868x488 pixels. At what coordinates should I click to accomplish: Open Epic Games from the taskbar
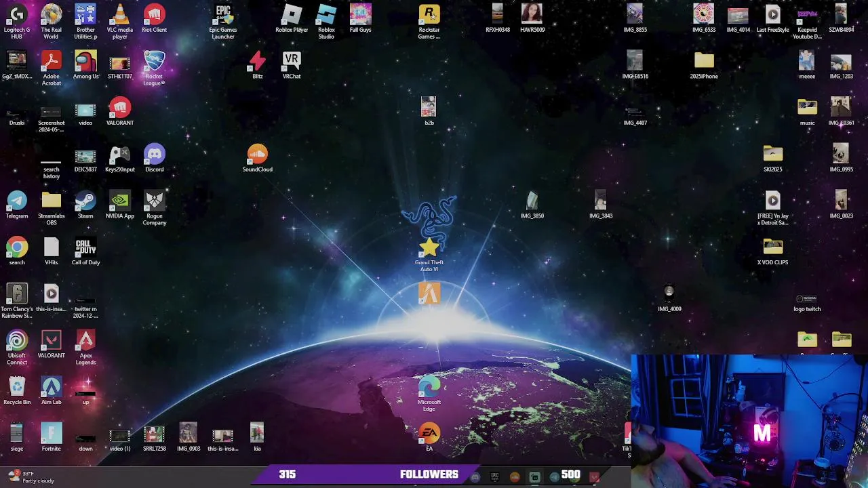click(494, 477)
